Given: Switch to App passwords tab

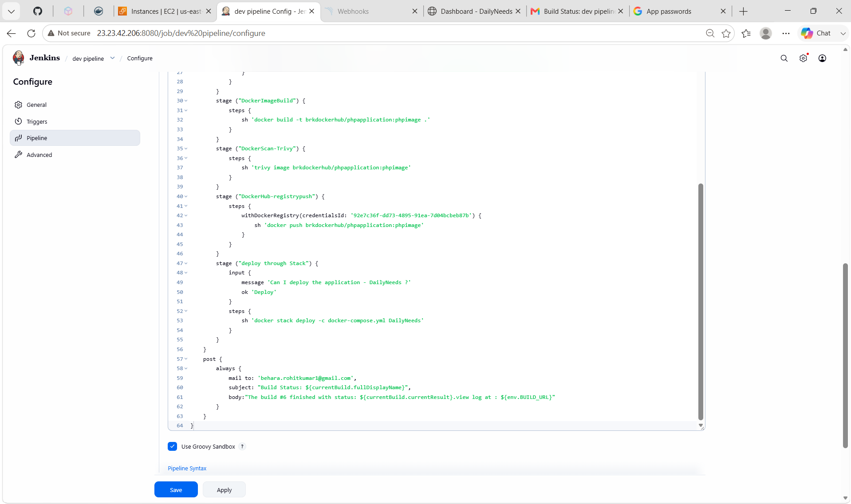Looking at the screenshot, I should coord(680,11).
